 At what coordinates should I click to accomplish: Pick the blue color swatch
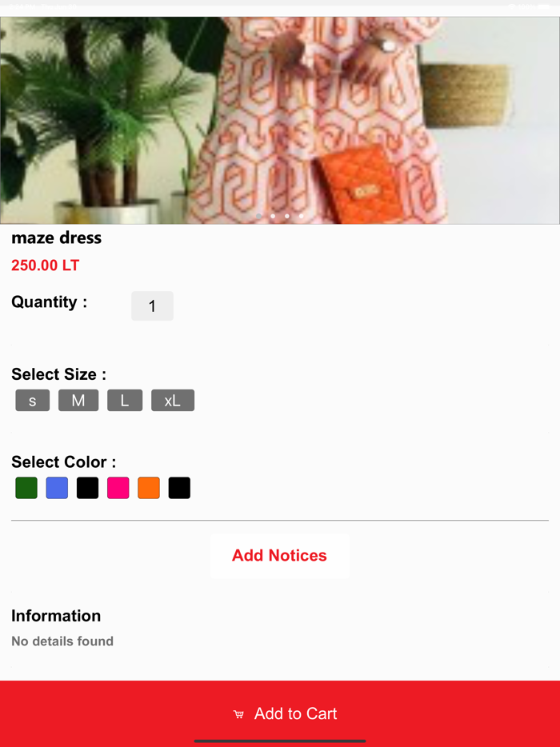point(57,488)
